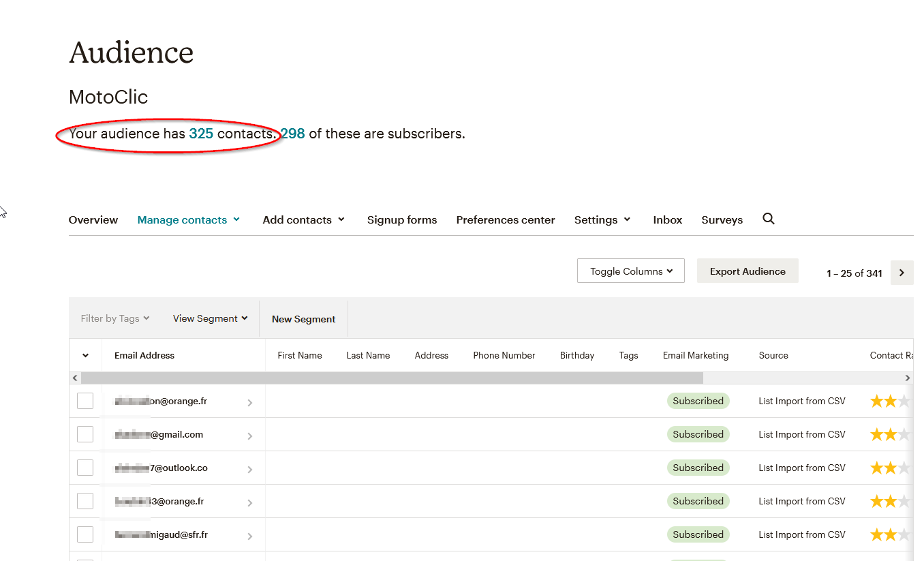Open contact arrow for gmail.com row
Viewport: 924px width, 561px height.
[x=249, y=436]
